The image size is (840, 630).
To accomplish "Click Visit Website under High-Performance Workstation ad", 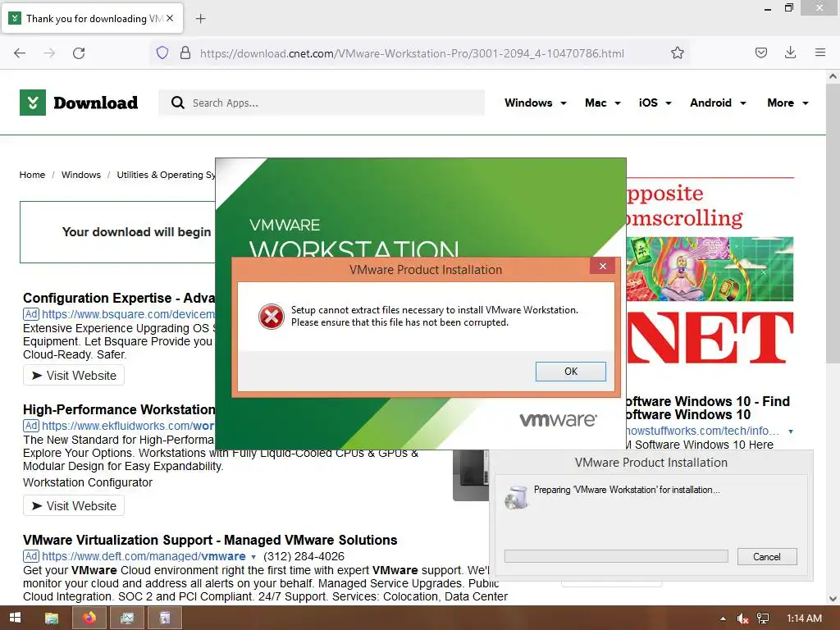I will (x=74, y=506).
